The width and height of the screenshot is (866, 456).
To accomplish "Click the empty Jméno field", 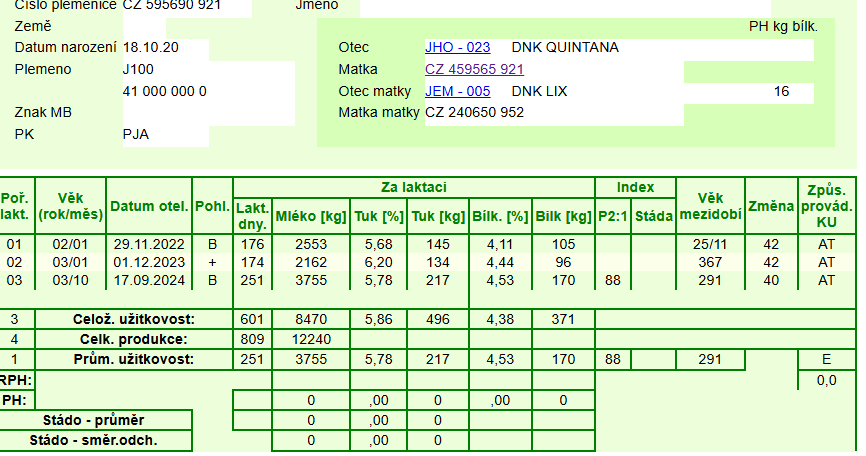I will point(600,6).
